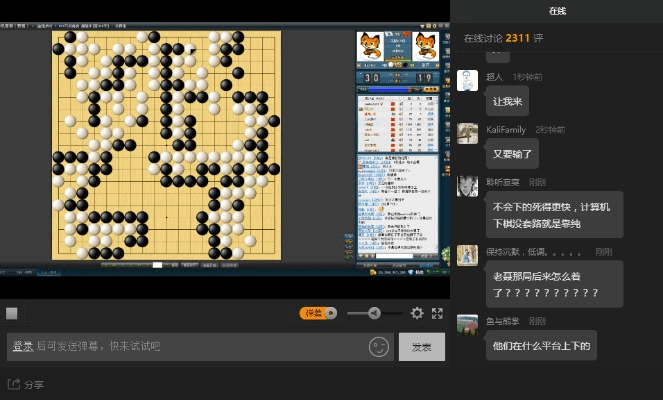Adjust the volume slider knob
The width and height of the screenshot is (663, 400).
pos(374,313)
